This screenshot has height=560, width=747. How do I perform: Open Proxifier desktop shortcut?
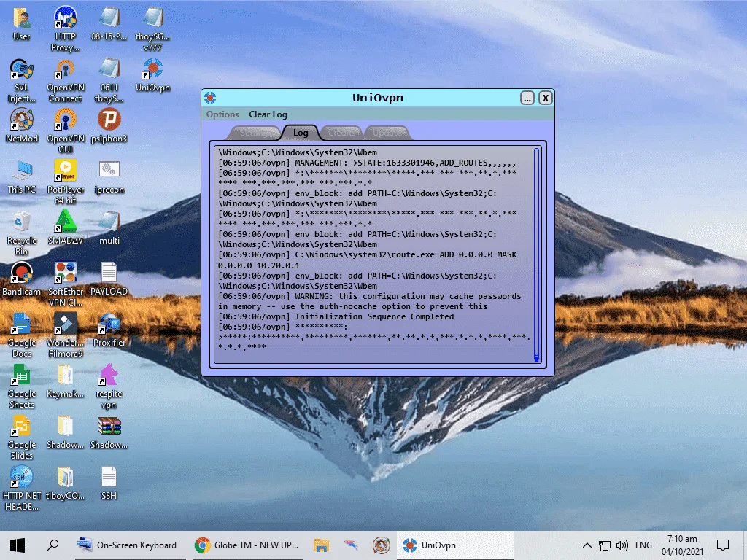[109, 330]
